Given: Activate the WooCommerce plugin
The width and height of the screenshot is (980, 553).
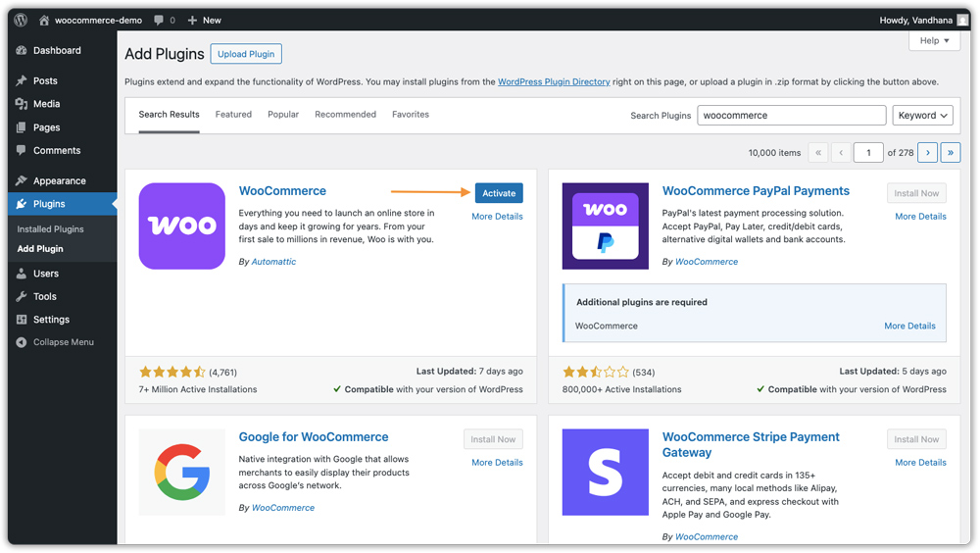Looking at the screenshot, I should pyautogui.click(x=499, y=193).
